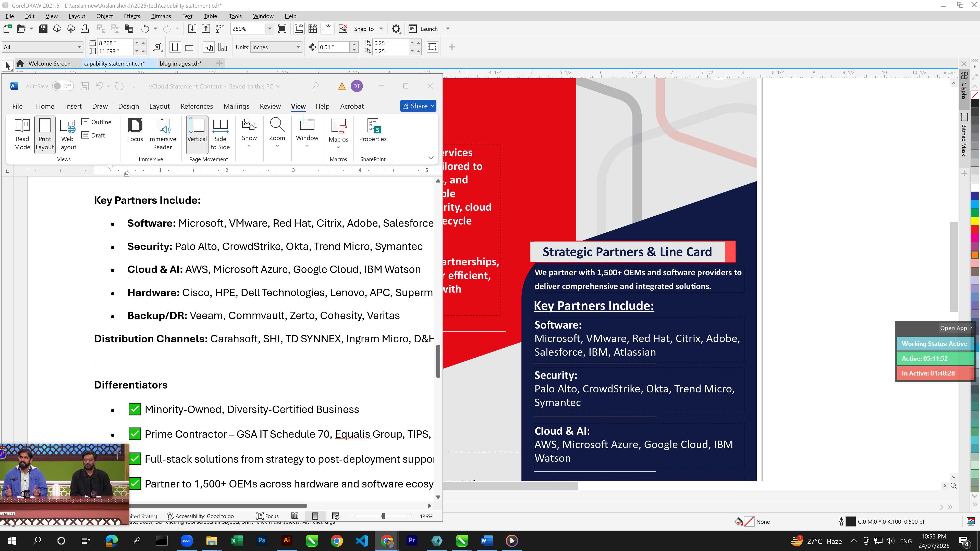Screen dimensions: 980x551
Task: Click zoom in plus button in Word
Action: [x=411, y=516]
